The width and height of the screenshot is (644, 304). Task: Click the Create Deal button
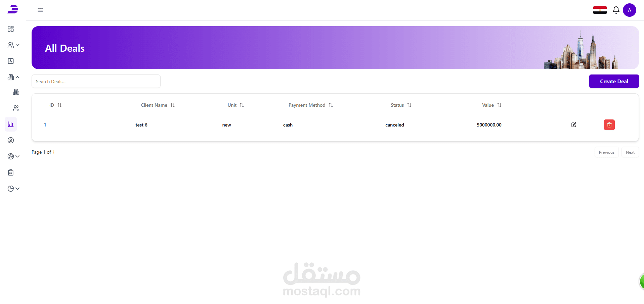[x=614, y=81]
